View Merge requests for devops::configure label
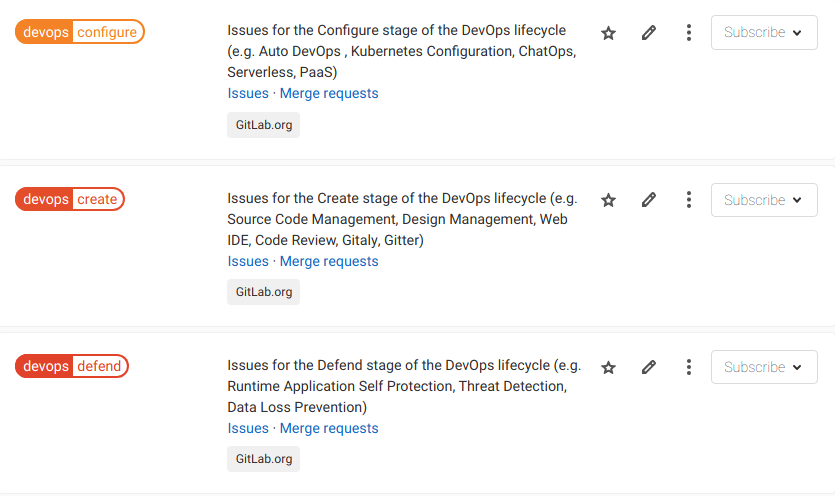 coord(329,93)
